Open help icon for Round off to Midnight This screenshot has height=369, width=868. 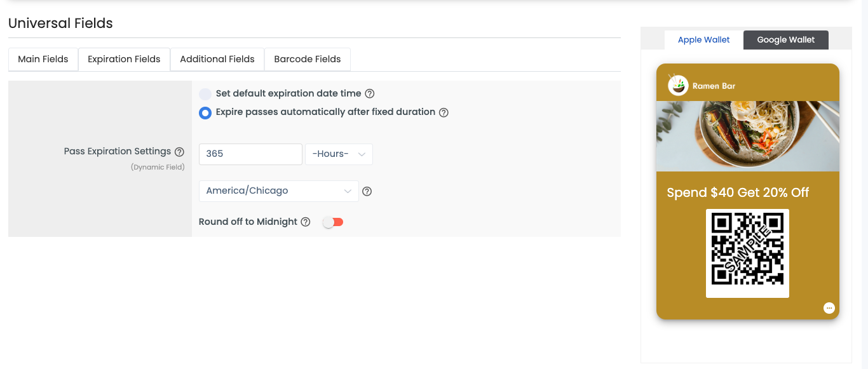coord(306,222)
